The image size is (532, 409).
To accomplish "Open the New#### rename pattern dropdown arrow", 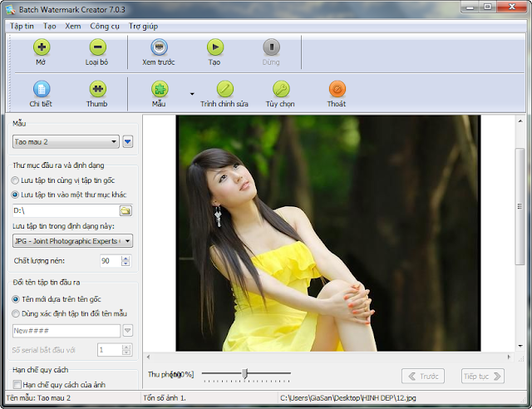I will point(127,330).
